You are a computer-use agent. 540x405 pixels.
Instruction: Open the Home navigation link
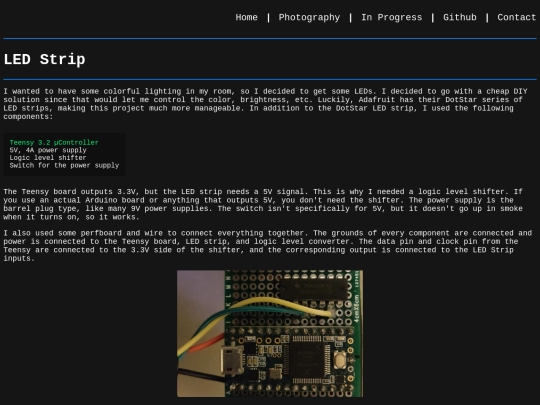[246, 17]
